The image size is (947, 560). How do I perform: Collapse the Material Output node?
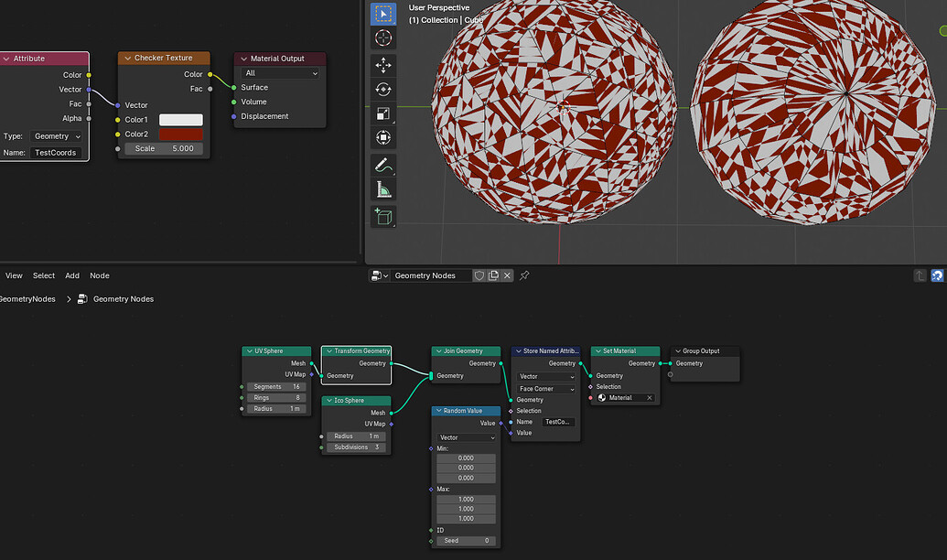click(243, 59)
